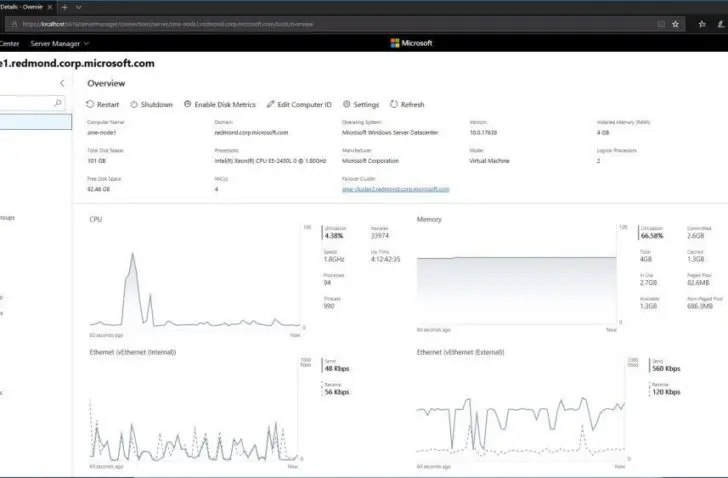This screenshot has width=728, height=478.
Task: Refresh the overview data
Action: [407, 104]
